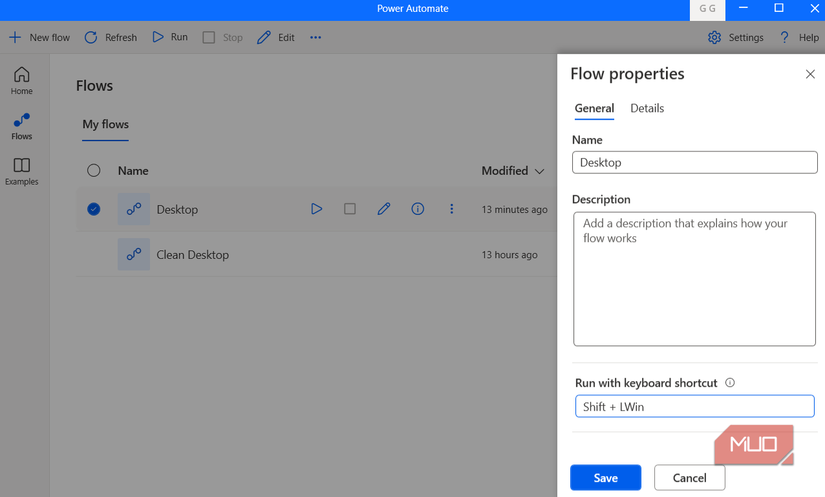The height and width of the screenshot is (497, 825).
Task: Select the General tab
Action: (x=594, y=108)
